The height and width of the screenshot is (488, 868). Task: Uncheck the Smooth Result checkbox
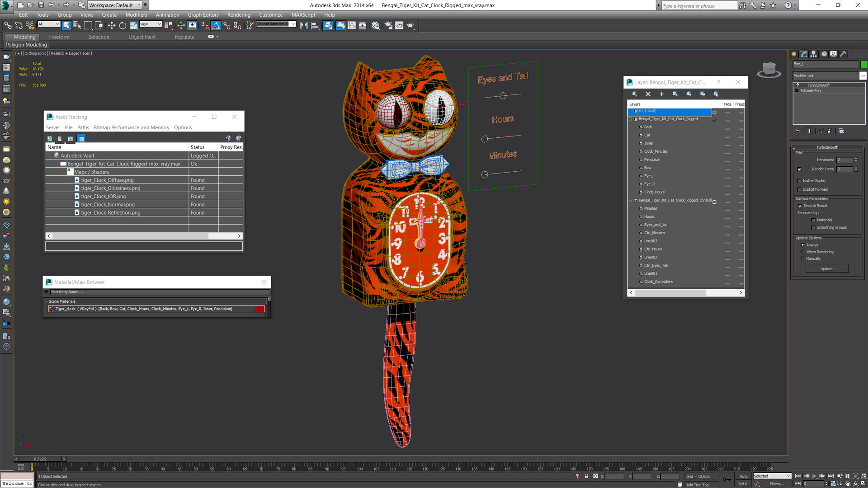pyautogui.click(x=800, y=206)
